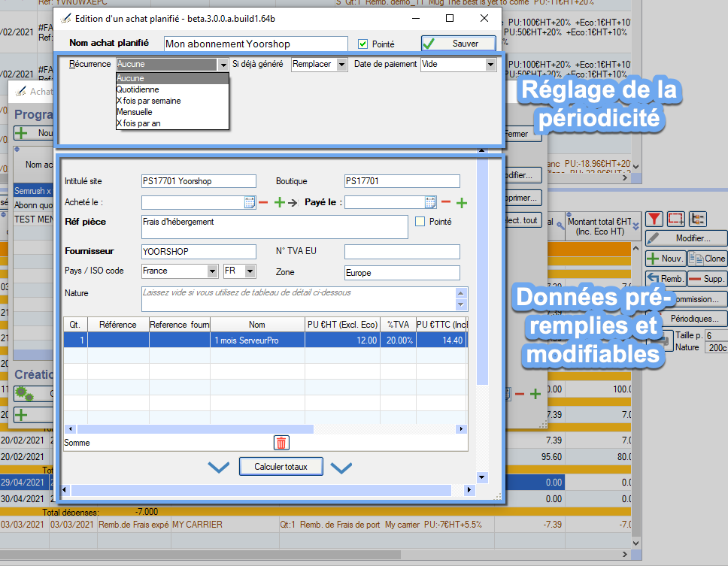Click left chevron beside Calculer totaux

tap(218, 468)
